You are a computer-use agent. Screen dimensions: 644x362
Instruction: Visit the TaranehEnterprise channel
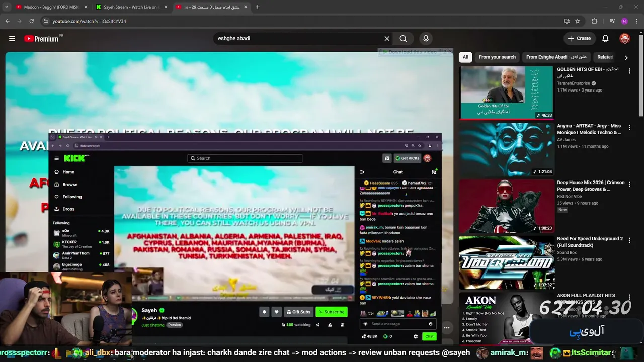[x=574, y=83]
